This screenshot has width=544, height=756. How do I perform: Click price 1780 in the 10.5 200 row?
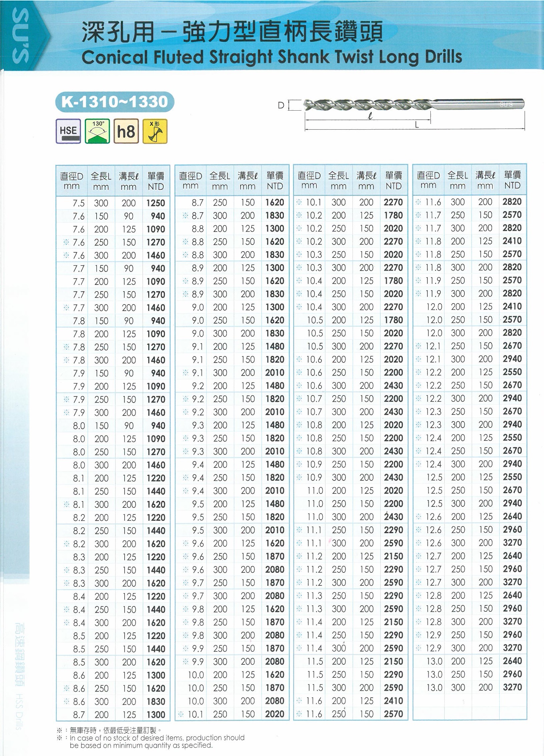[393, 320]
